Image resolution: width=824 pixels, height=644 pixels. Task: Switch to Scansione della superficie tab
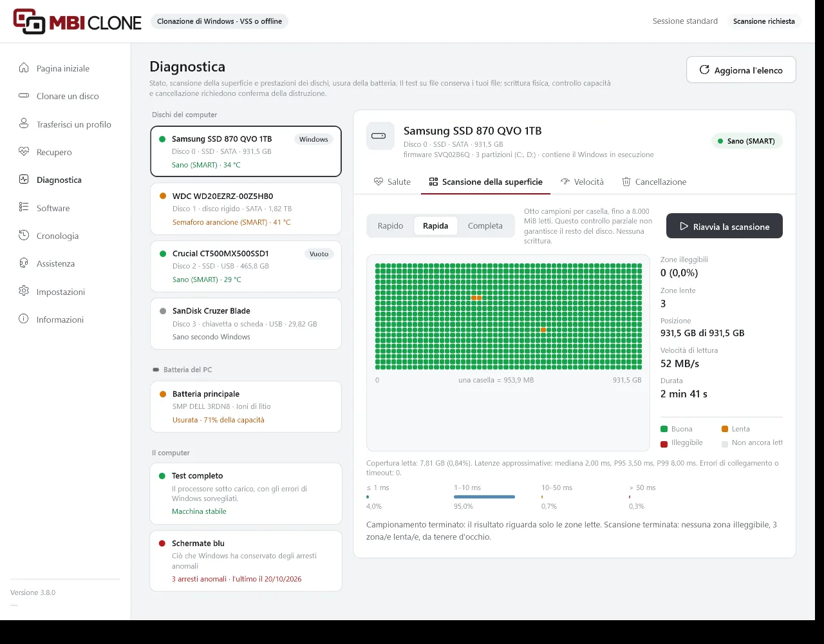(486, 182)
